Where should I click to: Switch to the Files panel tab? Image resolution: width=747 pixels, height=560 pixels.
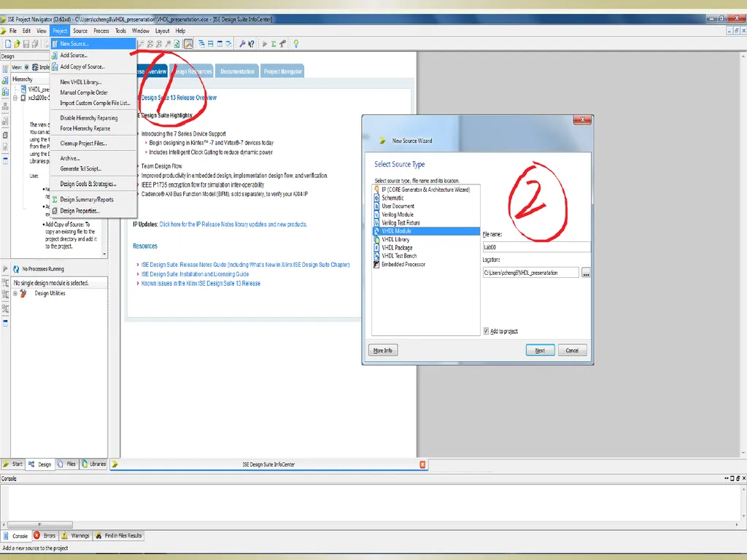(x=66, y=464)
